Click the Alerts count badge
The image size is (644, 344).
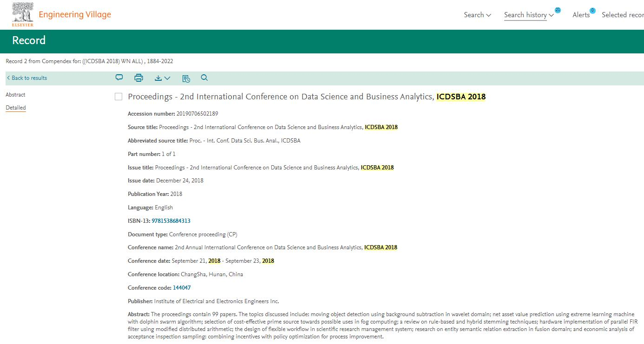pyautogui.click(x=592, y=10)
